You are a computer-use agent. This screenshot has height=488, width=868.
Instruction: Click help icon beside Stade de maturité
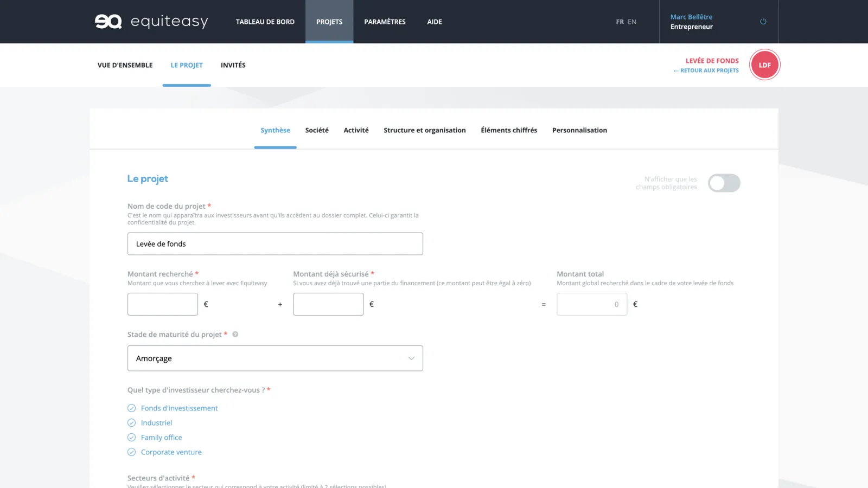[235, 335]
